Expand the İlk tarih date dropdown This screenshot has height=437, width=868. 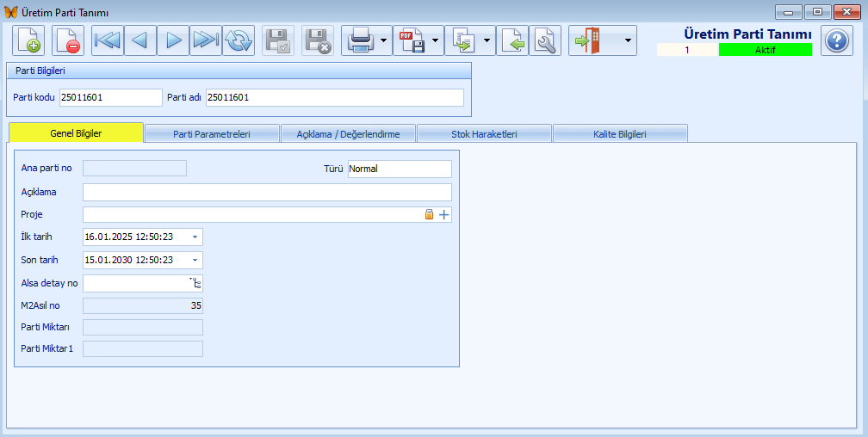coord(195,237)
